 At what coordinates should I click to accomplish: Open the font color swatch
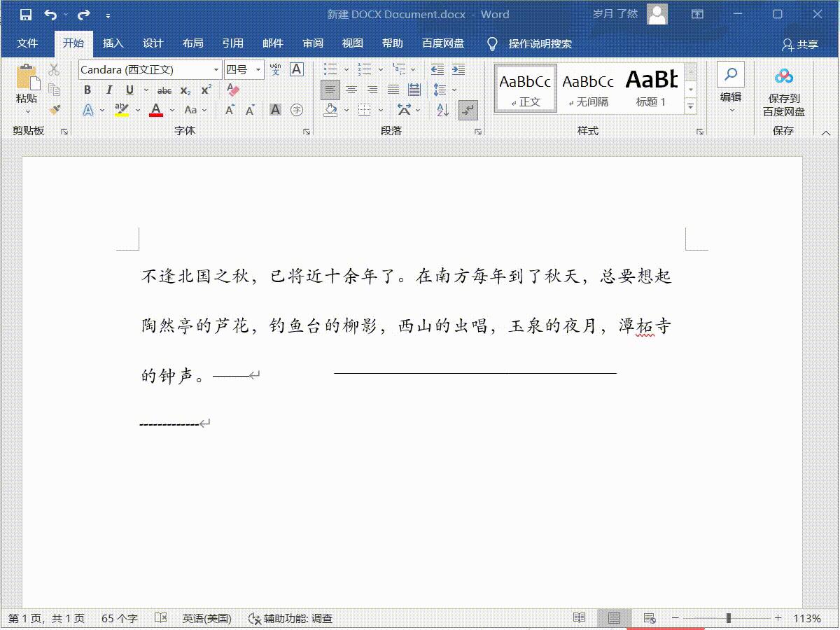click(156, 110)
